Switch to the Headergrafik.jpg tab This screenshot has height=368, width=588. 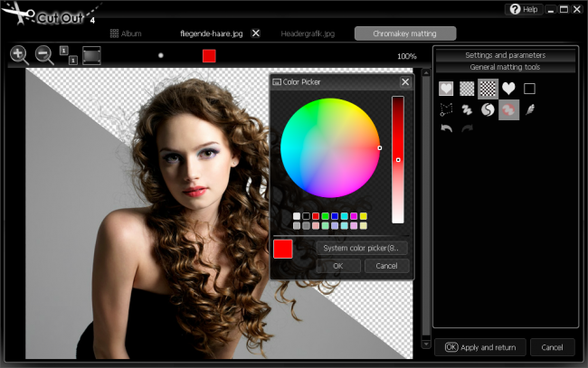coord(308,33)
